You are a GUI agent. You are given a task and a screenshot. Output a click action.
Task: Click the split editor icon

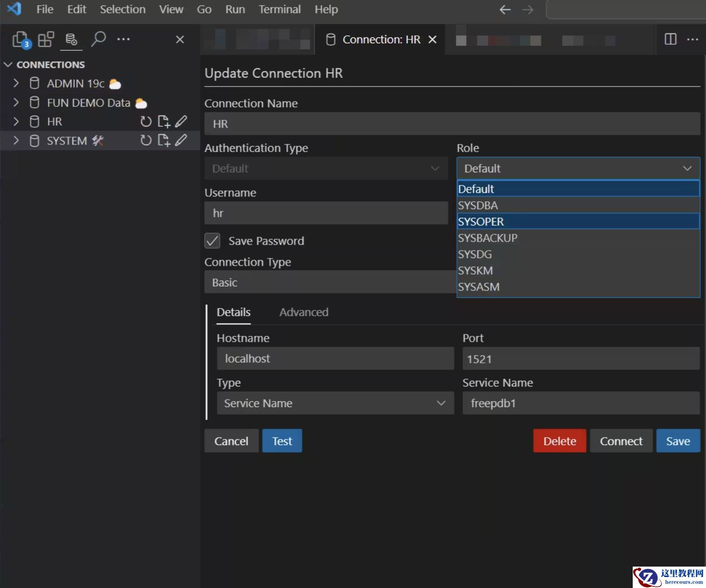(x=671, y=39)
